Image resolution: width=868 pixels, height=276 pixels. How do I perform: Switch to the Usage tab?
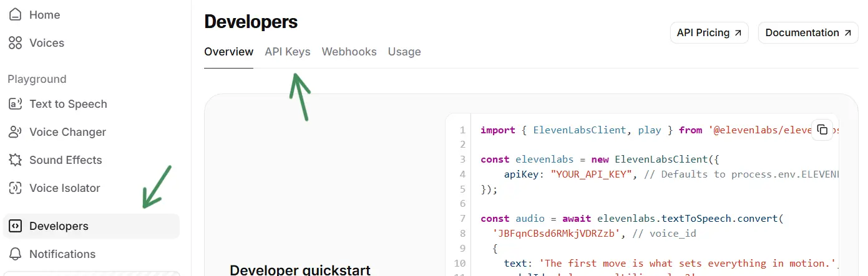(x=404, y=52)
